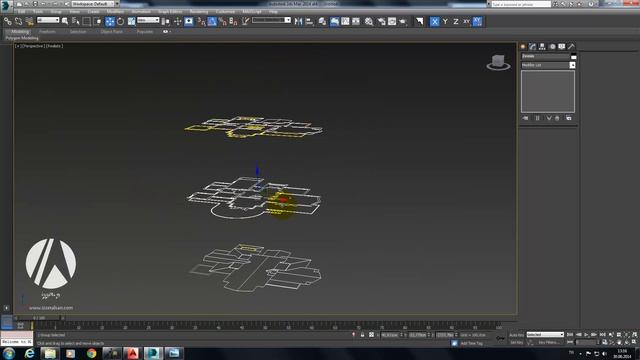
Task: Open the named selection sets dropdown
Action: point(271,20)
